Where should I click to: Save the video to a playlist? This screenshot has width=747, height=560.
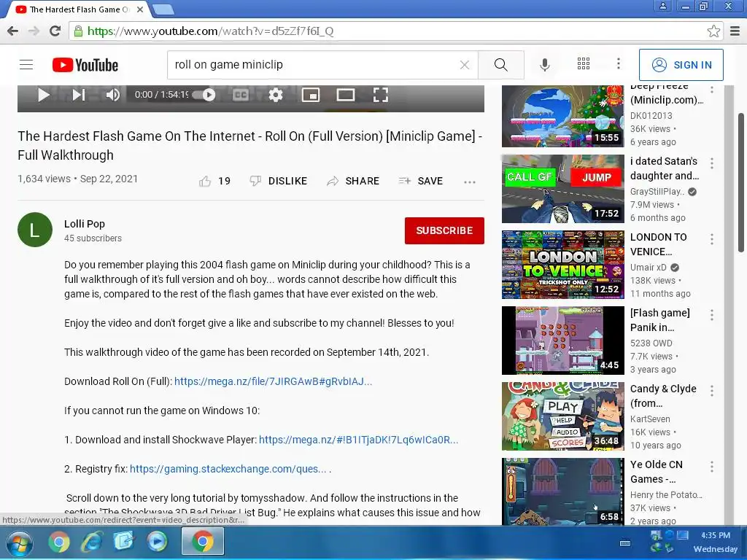[421, 181]
